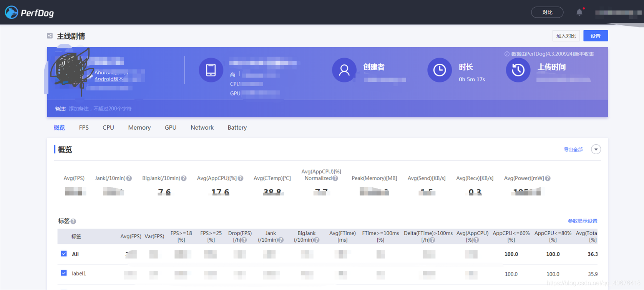Click the Avg(FTime) [ms] column header
Viewport: 644px width, 290px height.
tap(342, 236)
